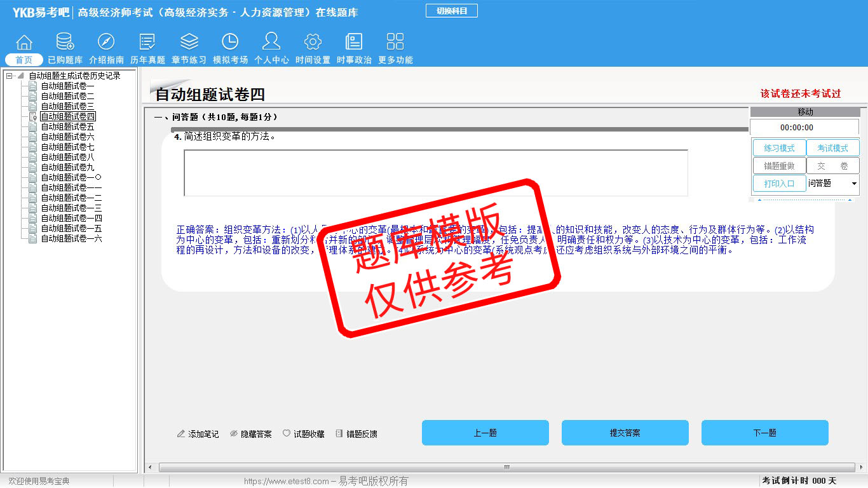Go to the 首页 tab
The image size is (868, 488).
[x=24, y=60]
